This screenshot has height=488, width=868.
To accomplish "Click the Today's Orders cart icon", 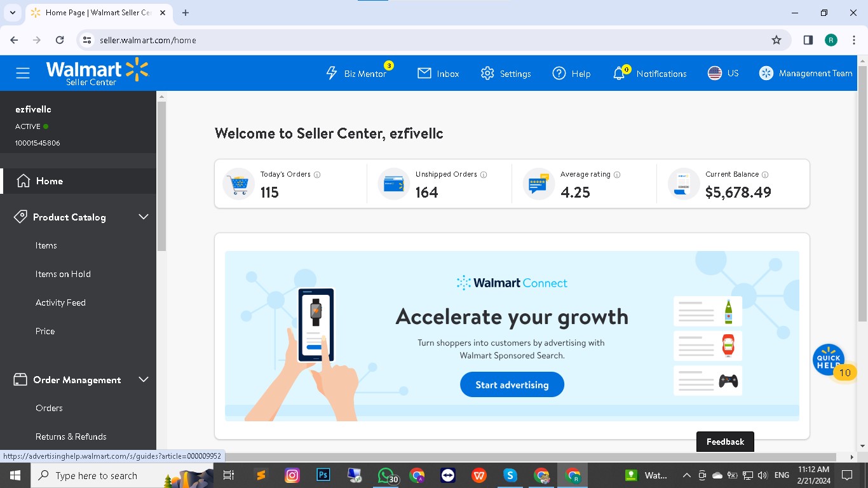I will tap(239, 184).
